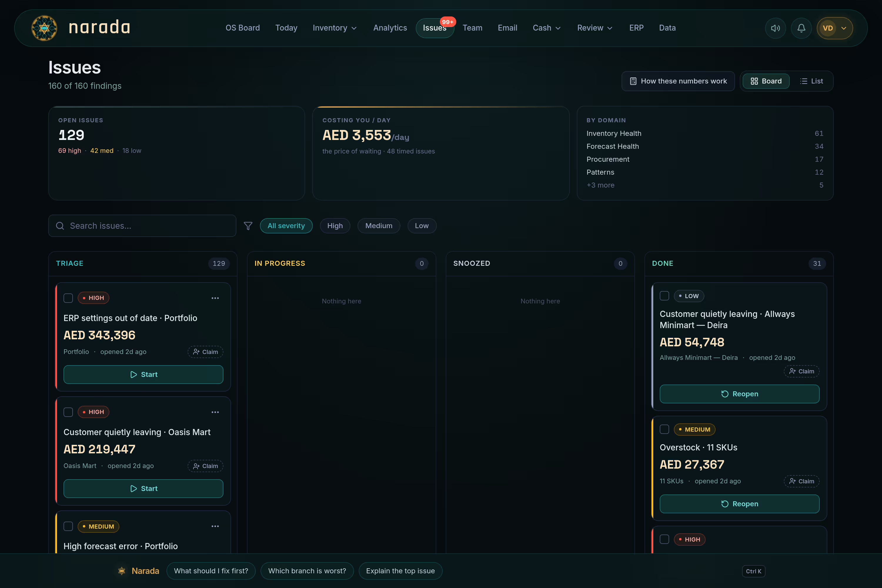Click the 69 high count
The width and height of the screenshot is (882, 588).
tap(69, 150)
